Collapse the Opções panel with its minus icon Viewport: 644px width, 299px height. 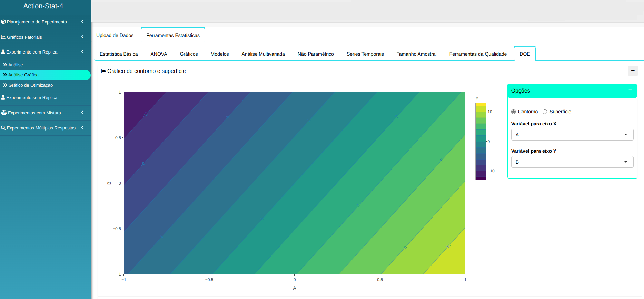[630, 90]
